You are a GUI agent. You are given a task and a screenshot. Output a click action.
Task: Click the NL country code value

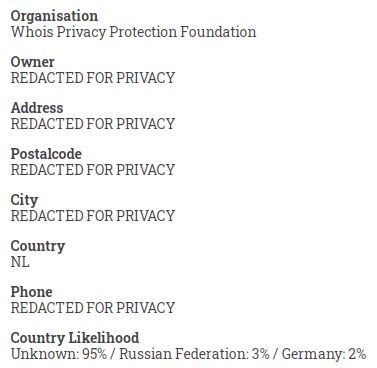[20, 262]
